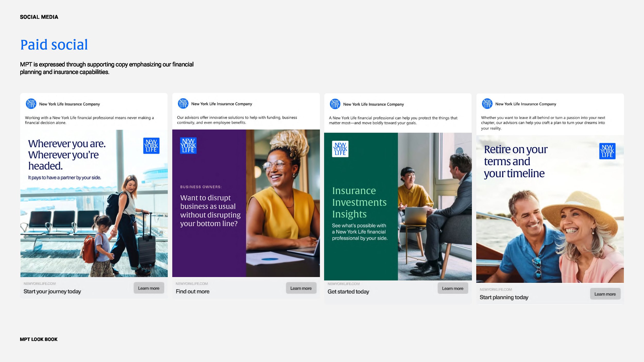
Task: Click NEWYORKLIFE.COM above "Start your journey today"
Action: pos(40,284)
